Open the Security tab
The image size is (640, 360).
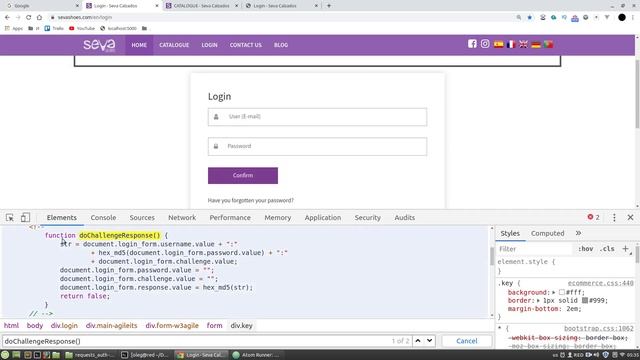tap(367, 218)
